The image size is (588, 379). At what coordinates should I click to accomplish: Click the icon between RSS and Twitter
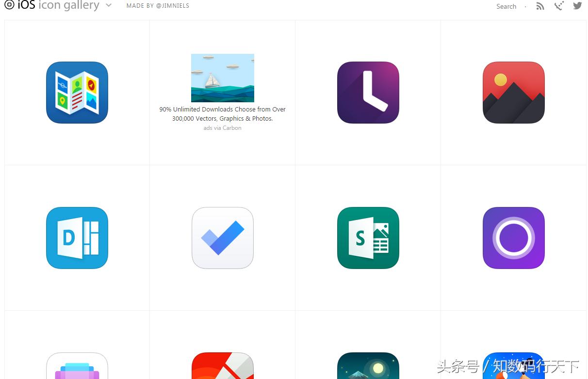(559, 6)
